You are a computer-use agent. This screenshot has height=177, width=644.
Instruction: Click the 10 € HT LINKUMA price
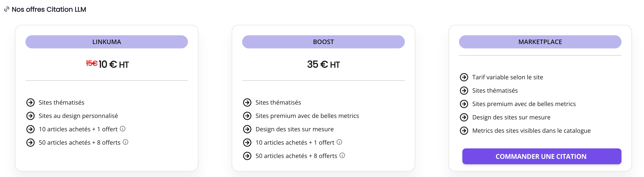point(114,64)
